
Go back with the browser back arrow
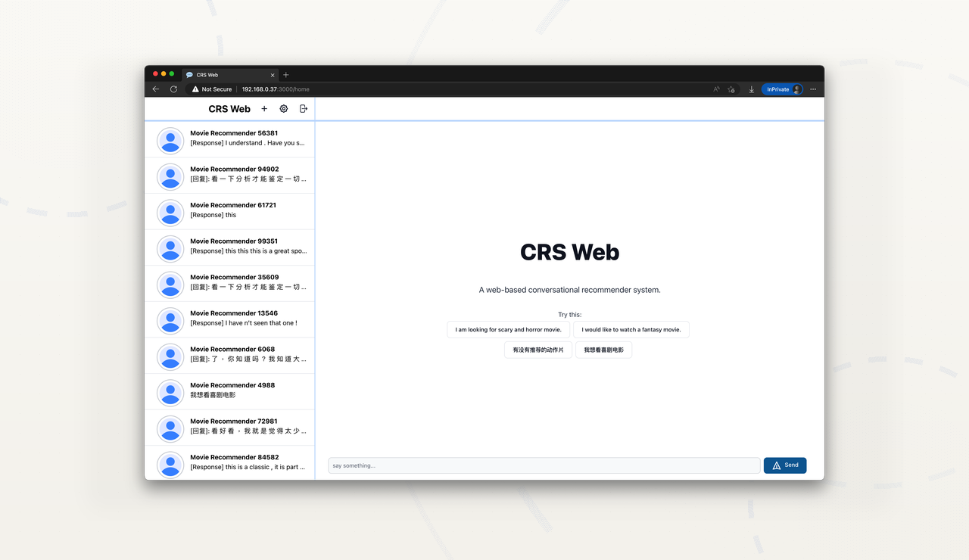pyautogui.click(x=156, y=89)
